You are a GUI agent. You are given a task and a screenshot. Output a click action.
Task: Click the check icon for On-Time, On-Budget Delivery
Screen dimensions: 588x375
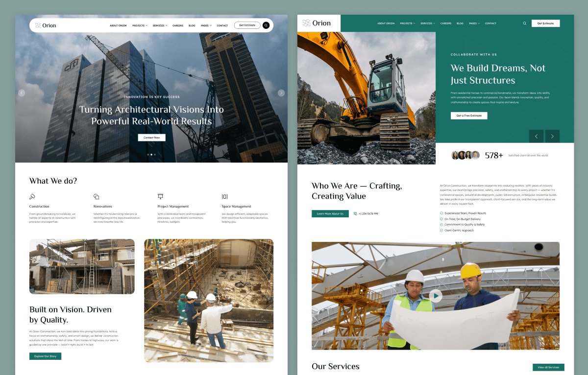(x=441, y=219)
